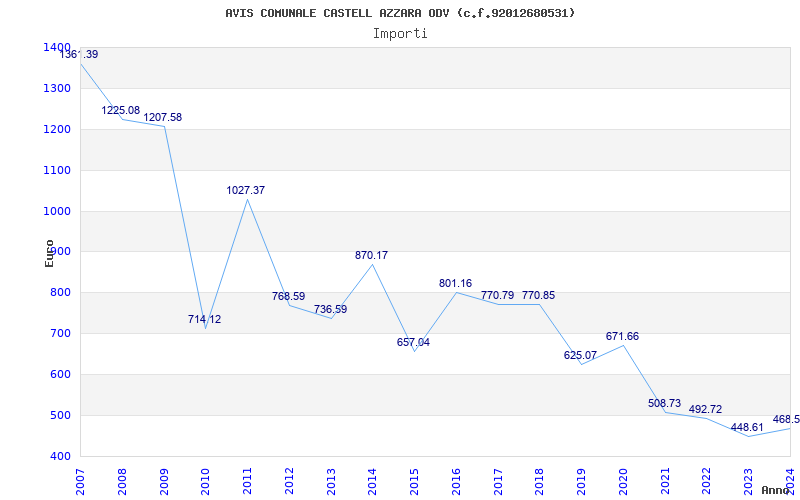The width and height of the screenshot is (800, 500).
Task: Select data label 625.07
Action: 580,355
